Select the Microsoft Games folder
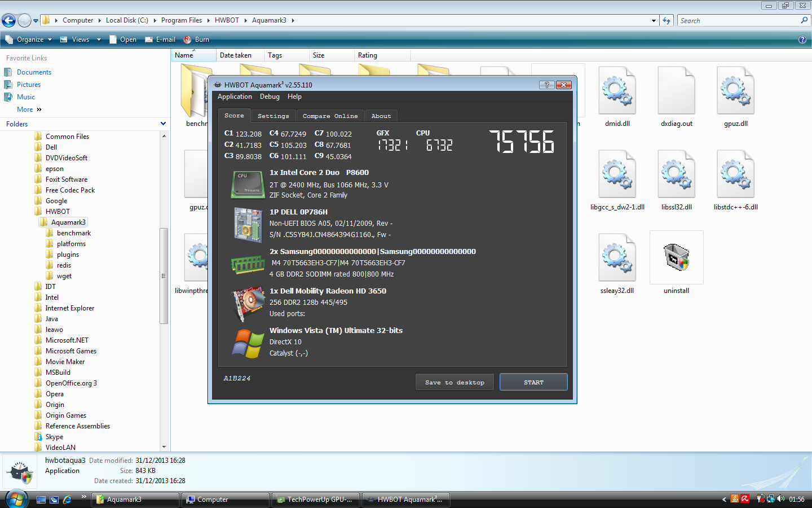 tap(71, 351)
